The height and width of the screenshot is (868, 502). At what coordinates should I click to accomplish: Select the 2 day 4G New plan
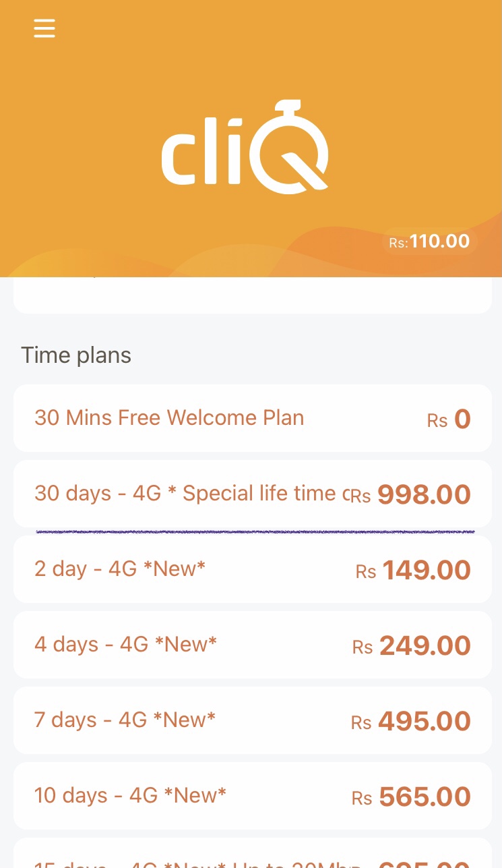click(253, 569)
